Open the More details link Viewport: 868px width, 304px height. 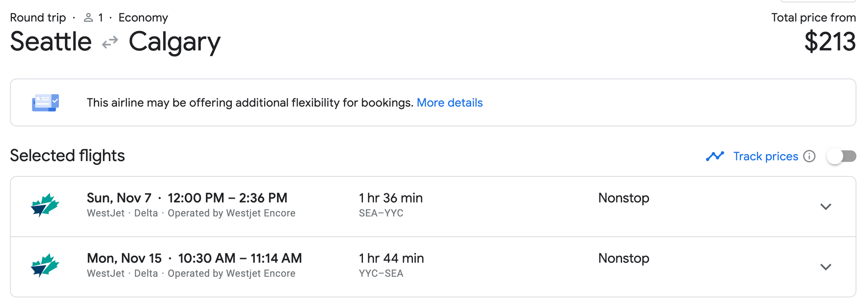(x=449, y=103)
